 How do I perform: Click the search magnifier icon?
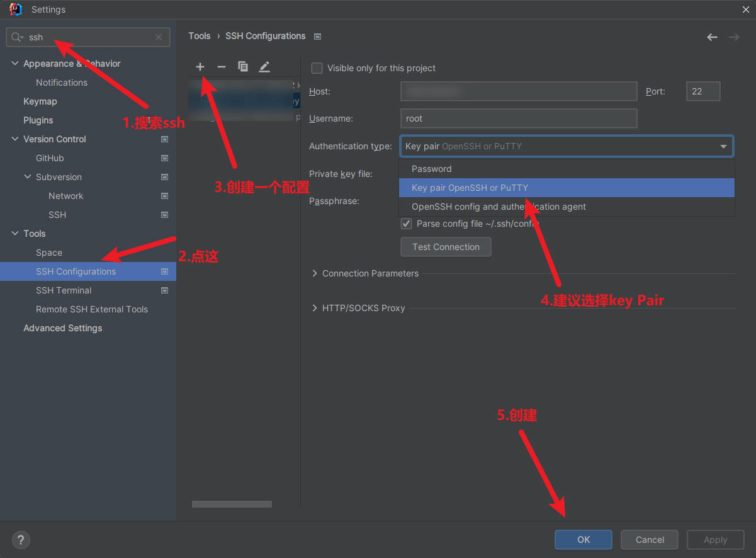[x=17, y=37]
